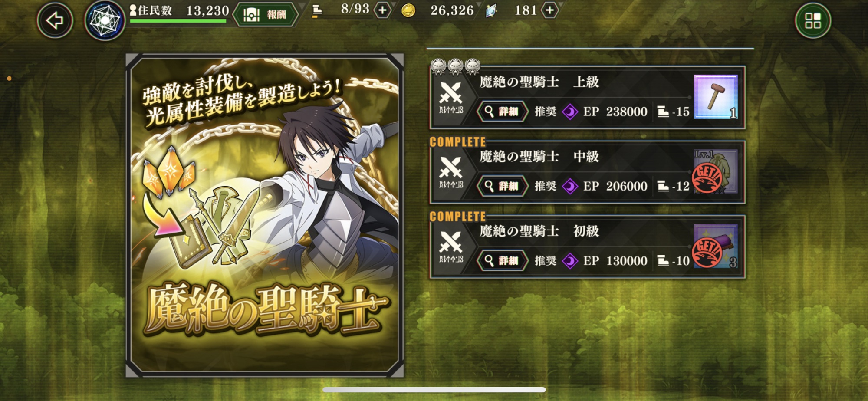Add stamina with the plus next to 8/93

click(x=382, y=10)
